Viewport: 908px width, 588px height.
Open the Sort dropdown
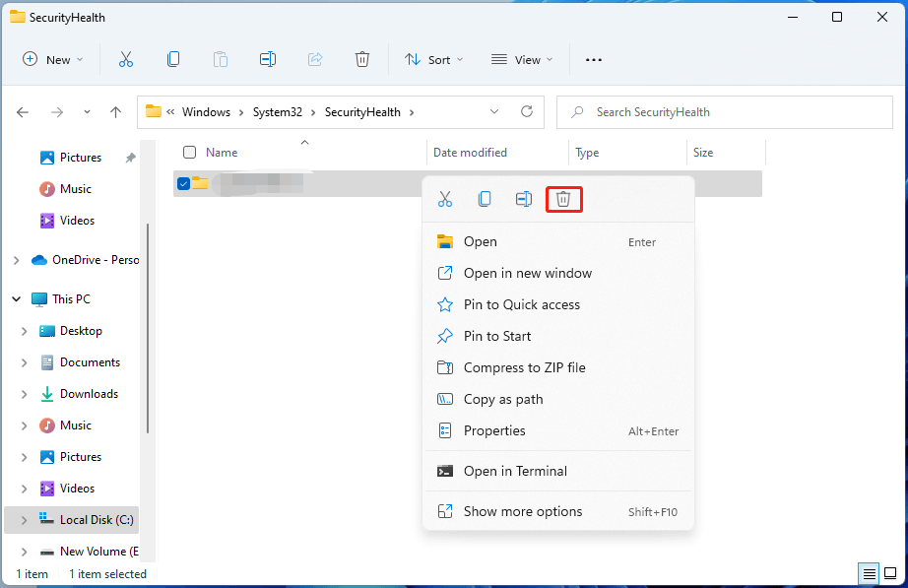(x=433, y=59)
